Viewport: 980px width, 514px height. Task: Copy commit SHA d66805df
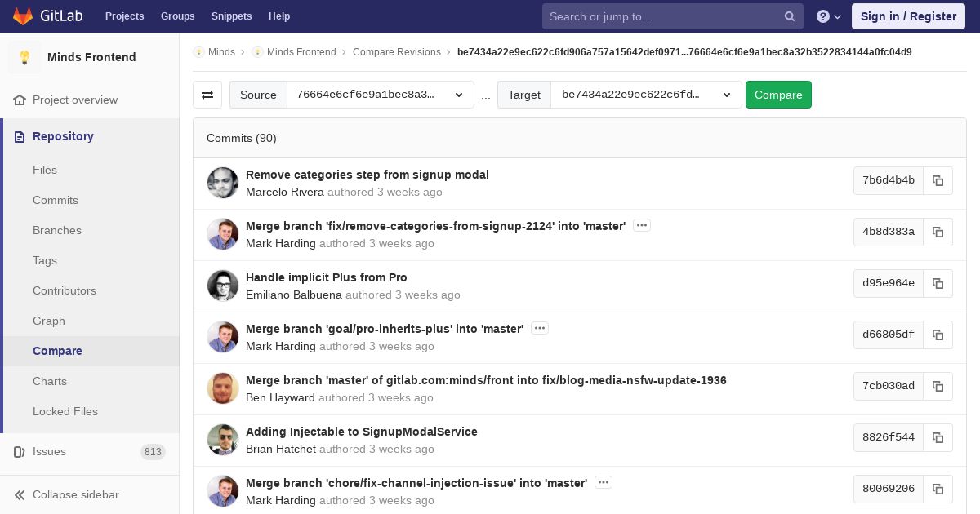(938, 335)
